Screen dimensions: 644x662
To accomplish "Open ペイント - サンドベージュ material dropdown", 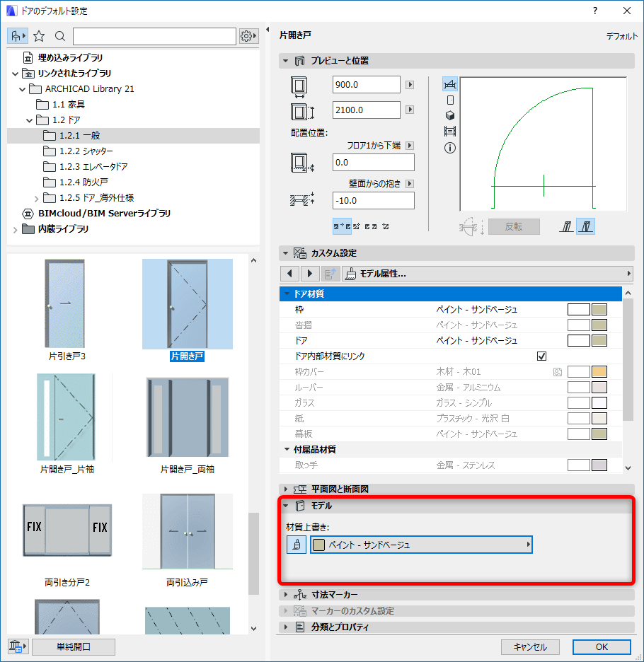I will pyautogui.click(x=421, y=545).
